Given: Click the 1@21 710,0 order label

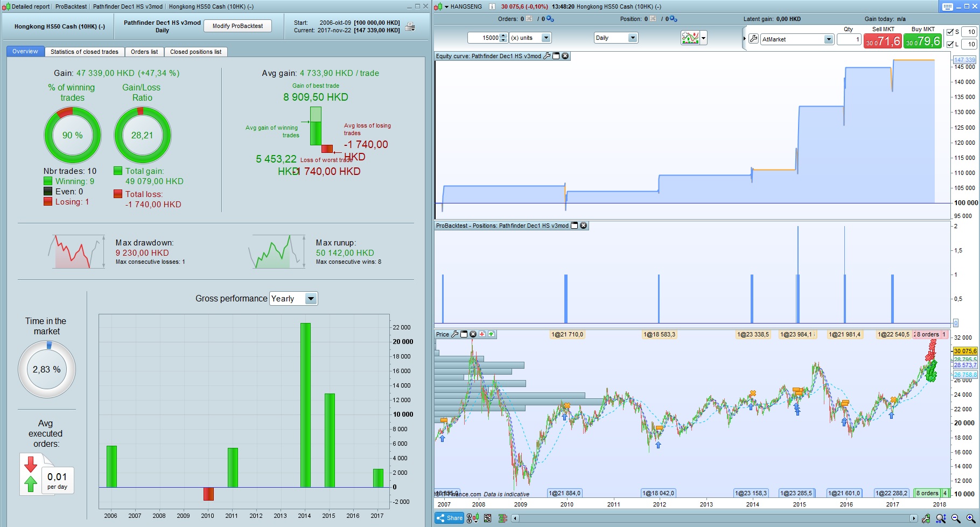Looking at the screenshot, I should (x=567, y=334).
